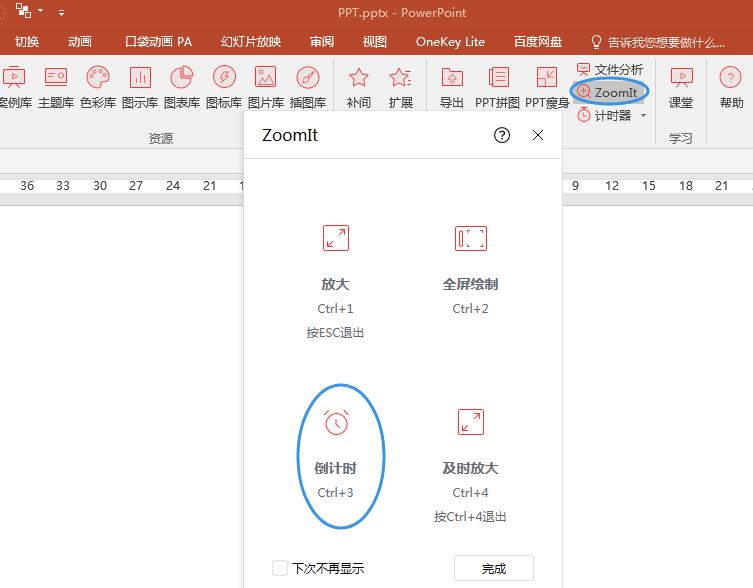The width and height of the screenshot is (753, 588).
Task: Click the ZoomIt ribbon button
Action: pyautogui.click(x=608, y=92)
